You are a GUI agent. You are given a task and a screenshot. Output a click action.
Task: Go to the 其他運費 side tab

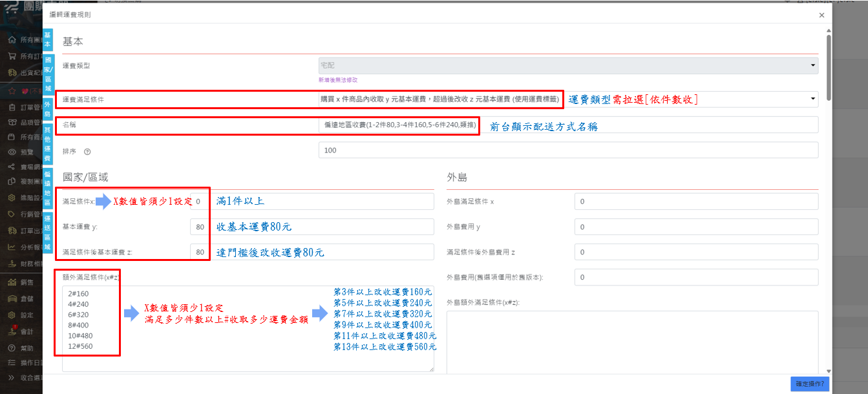47,144
